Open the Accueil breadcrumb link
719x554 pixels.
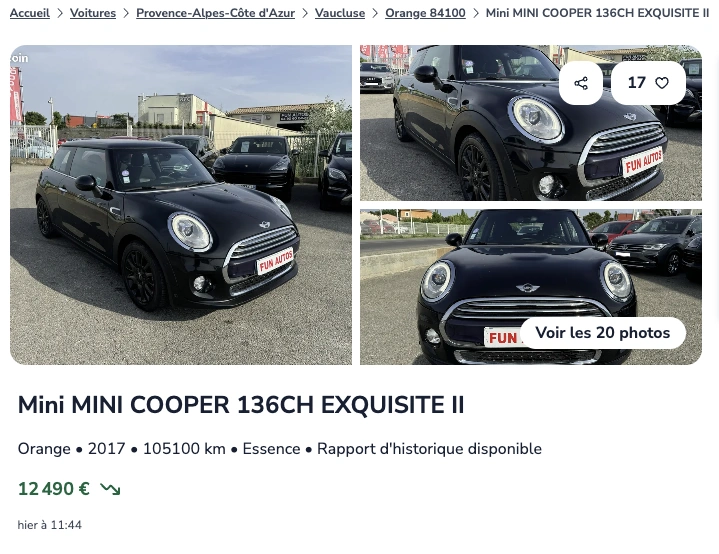pyautogui.click(x=30, y=13)
